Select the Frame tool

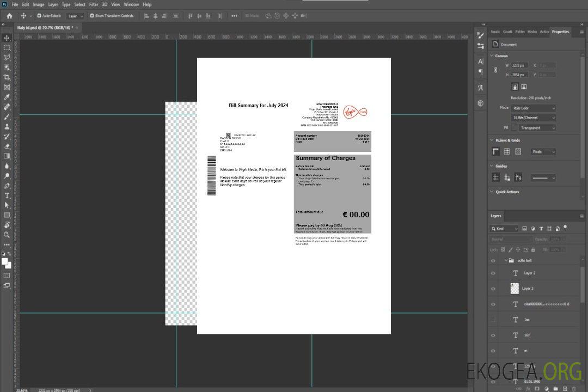(x=7, y=87)
